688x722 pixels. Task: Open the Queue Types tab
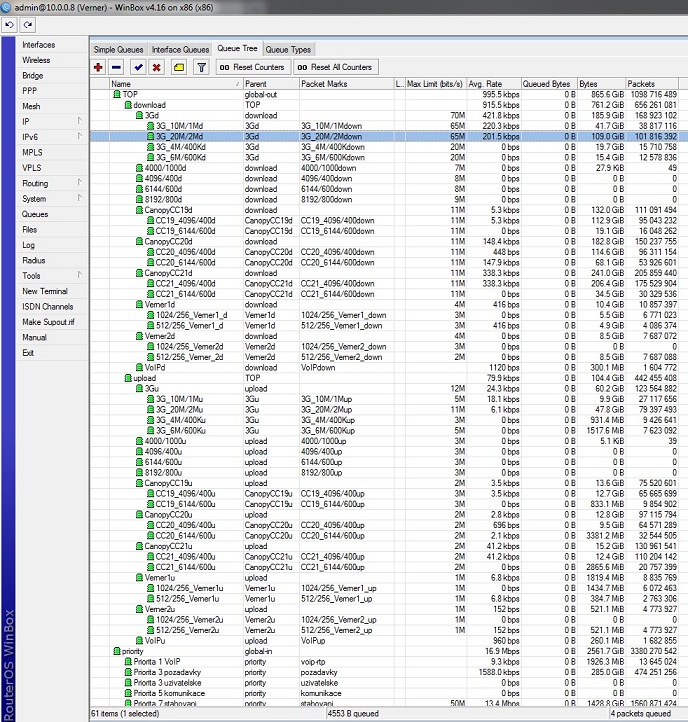288,50
